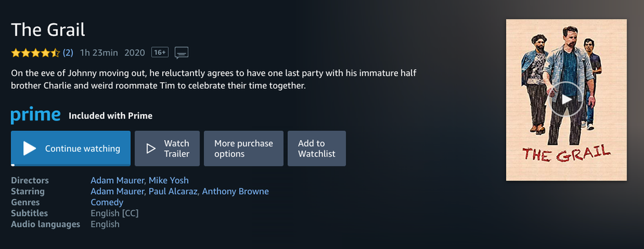Click The Grail poster title text
This screenshot has width=644, height=249.
(x=566, y=154)
